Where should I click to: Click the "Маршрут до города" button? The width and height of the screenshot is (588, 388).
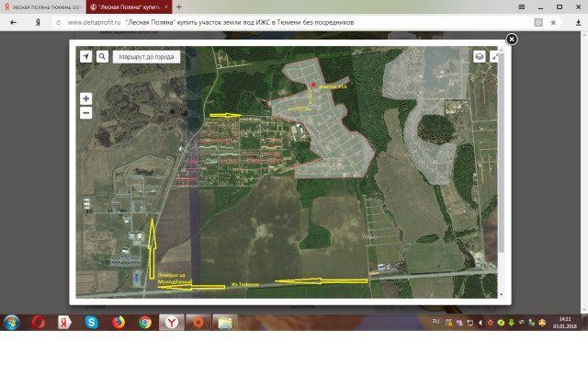(x=146, y=57)
